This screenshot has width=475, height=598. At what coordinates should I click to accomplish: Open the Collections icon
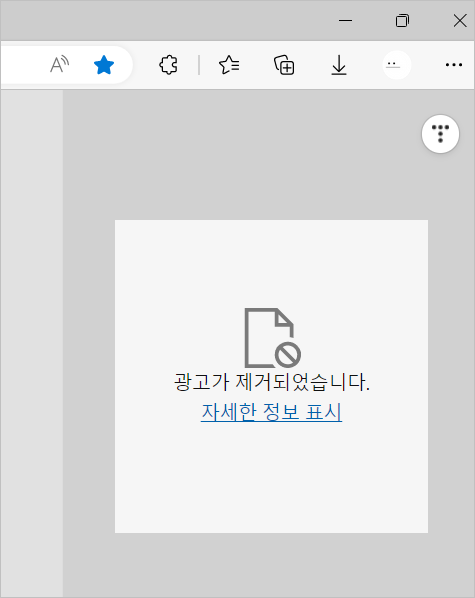(284, 65)
